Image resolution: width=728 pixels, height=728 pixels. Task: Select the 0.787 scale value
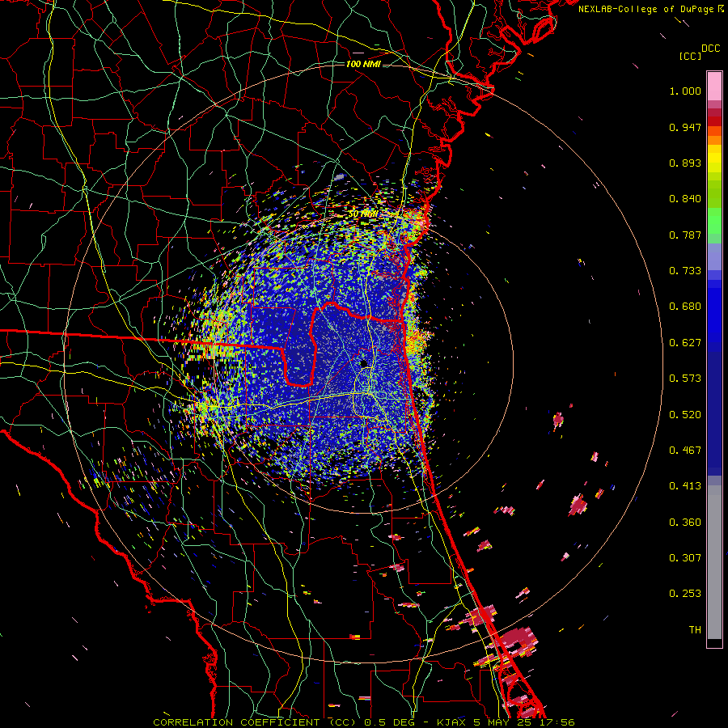[685, 235]
